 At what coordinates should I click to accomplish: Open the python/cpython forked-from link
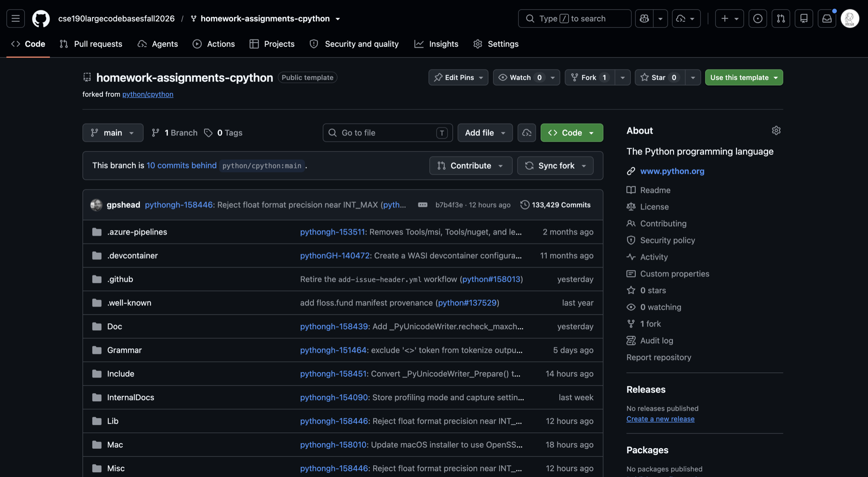coord(148,94)
